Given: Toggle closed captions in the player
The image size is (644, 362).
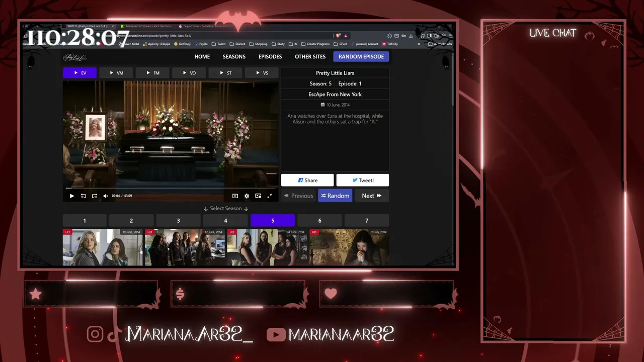Looking at the screenshot, I should tap(235, 196).
